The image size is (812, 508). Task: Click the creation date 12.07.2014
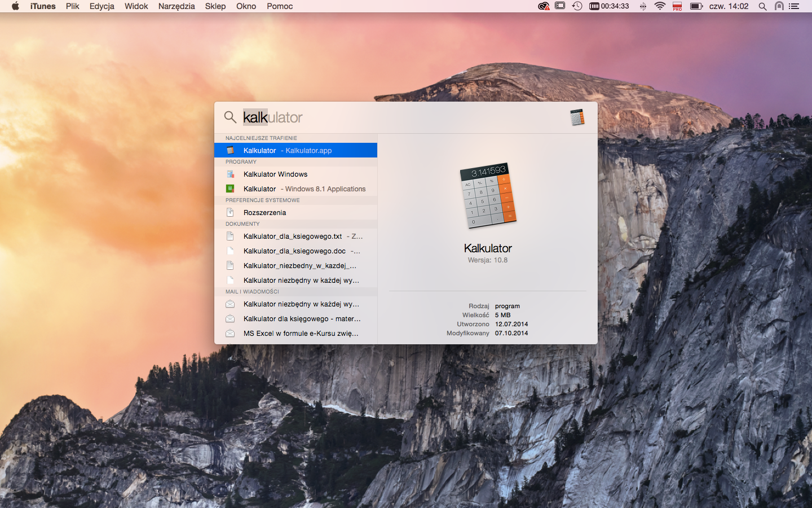[511, 324]
